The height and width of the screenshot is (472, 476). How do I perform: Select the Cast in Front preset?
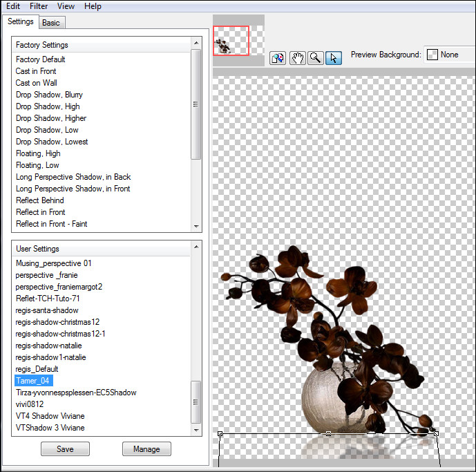(36, 71)
